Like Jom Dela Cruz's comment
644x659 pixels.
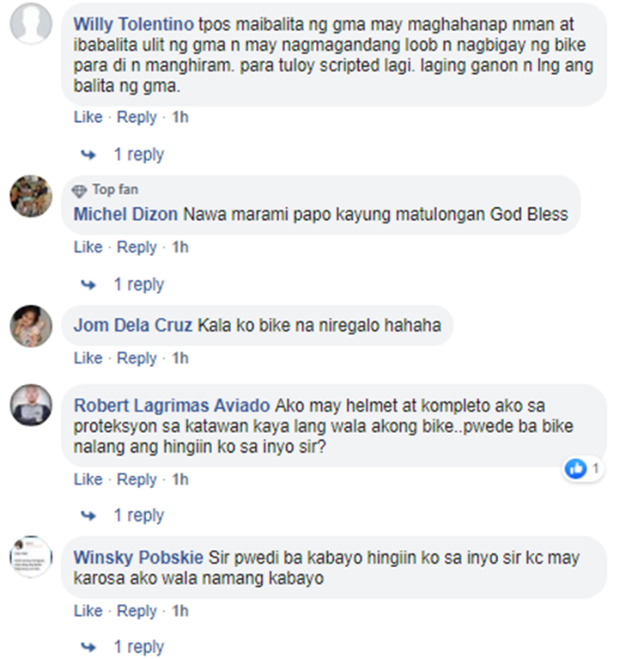[88, 358]
